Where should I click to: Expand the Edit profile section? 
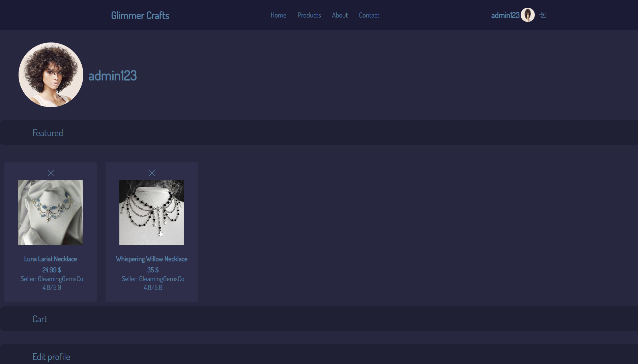click(x=319, y=354)
